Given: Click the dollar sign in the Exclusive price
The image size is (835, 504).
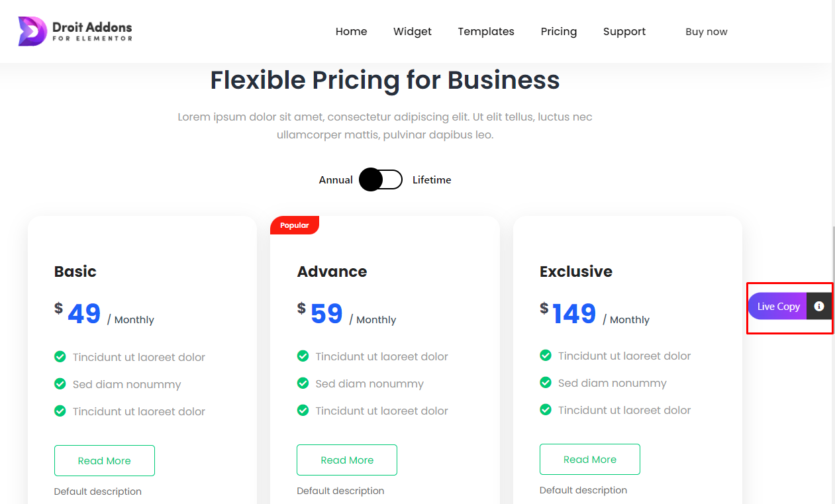Looking at the screenshot, I should pos(544,308).
